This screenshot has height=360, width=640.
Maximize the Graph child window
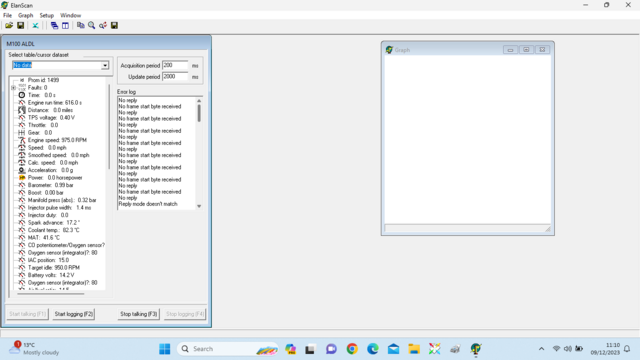coord(526,50)
